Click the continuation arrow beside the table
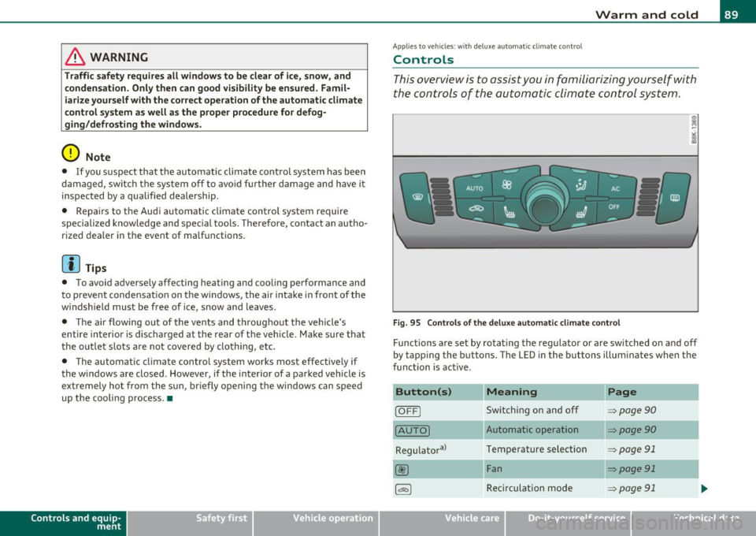This screenshot has height=536, width=756. coord(704,489)
